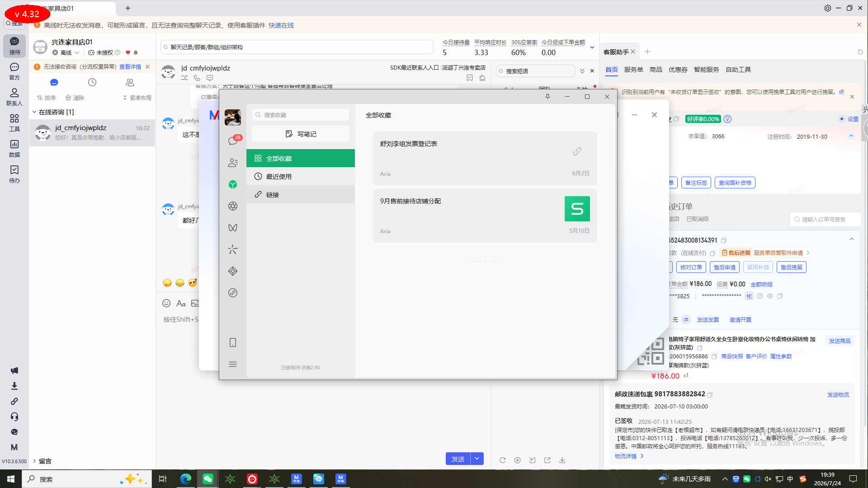The width and height of the screenshot is (868, 488).
Task: Click the megaphone announcement icon in sidebar
Action: [14, 371]
